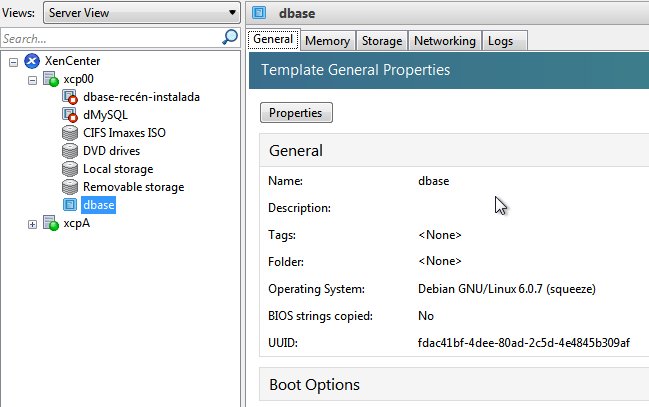This screenshot has width=649, height=407.
Task: Expand the xcpA server node
Action: pos(32,224)
